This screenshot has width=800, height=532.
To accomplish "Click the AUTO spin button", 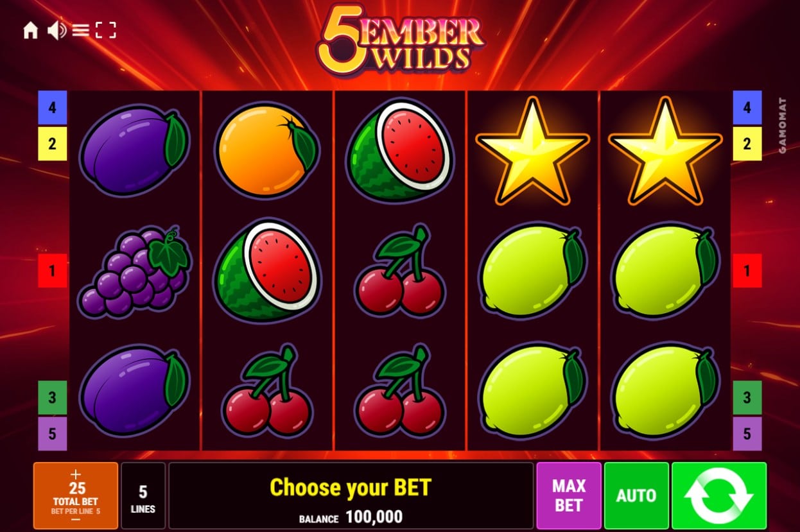I will [x=636, y=495].
